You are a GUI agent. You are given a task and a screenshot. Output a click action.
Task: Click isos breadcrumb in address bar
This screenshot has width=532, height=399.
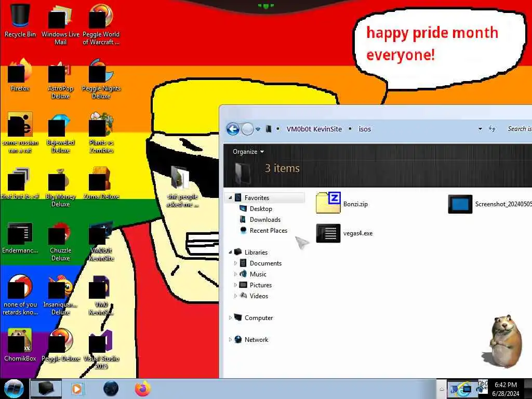(x=365, y=129)
